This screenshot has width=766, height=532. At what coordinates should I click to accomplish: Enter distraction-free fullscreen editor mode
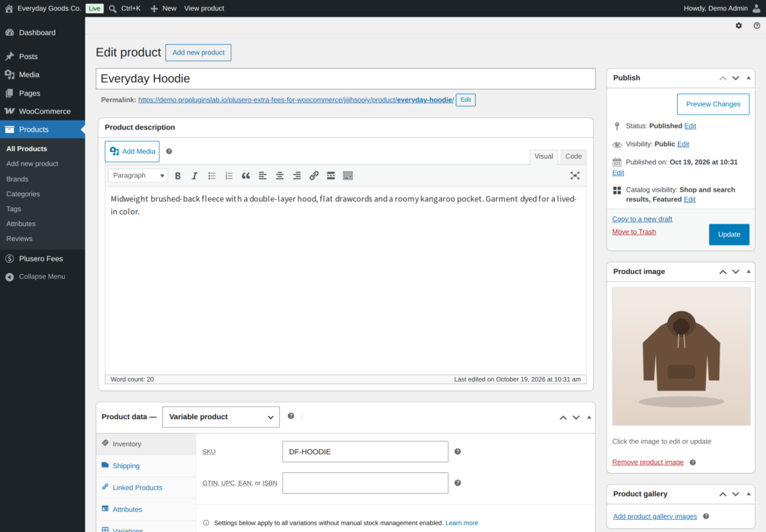pyautogui.click(x=575, y=176)
